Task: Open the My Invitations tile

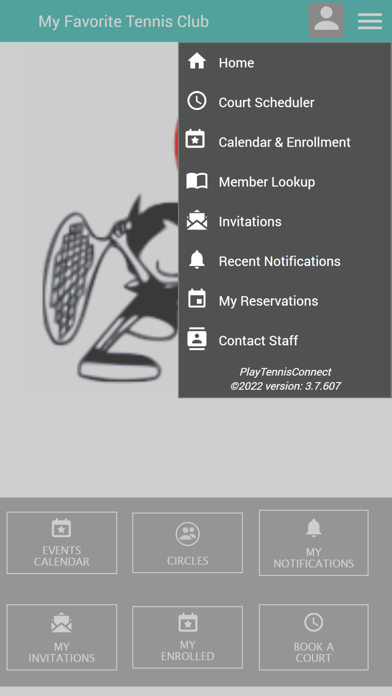Action: pyautogui.click(x=62, y=637)
